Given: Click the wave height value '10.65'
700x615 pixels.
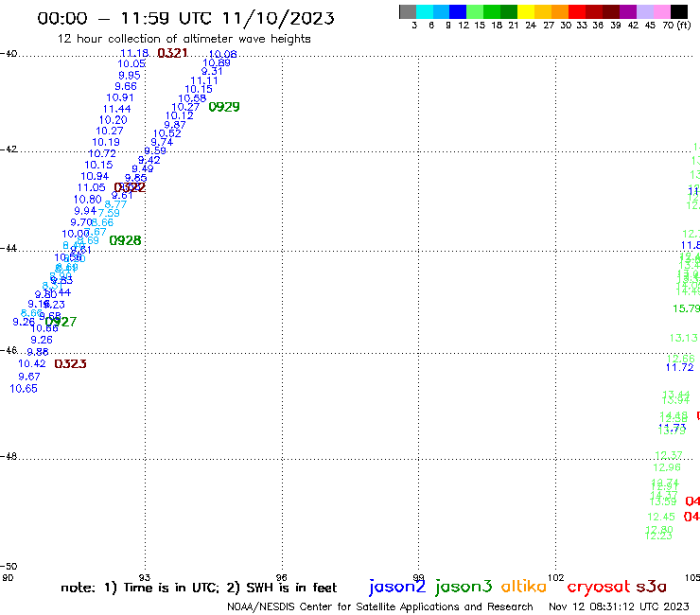Looking at the screenshot, I should click(x=24, y=389).
